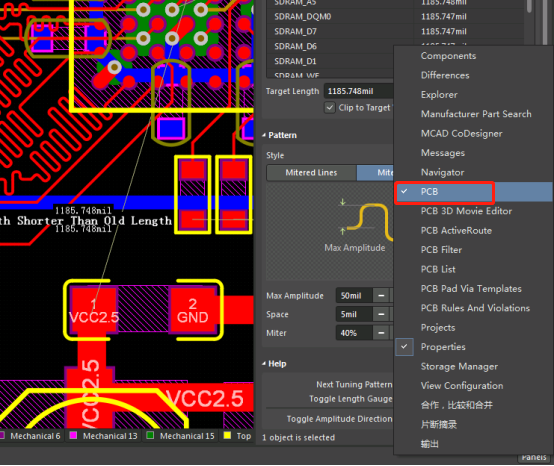Click Toggle Amplitude Direction help entry
Image resolution: width=554 pixels, height=466 pixels.
coord(339,419)
